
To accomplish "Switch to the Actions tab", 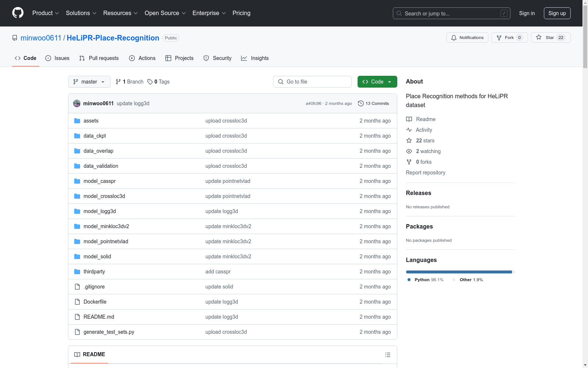I will tap(142, 58).
